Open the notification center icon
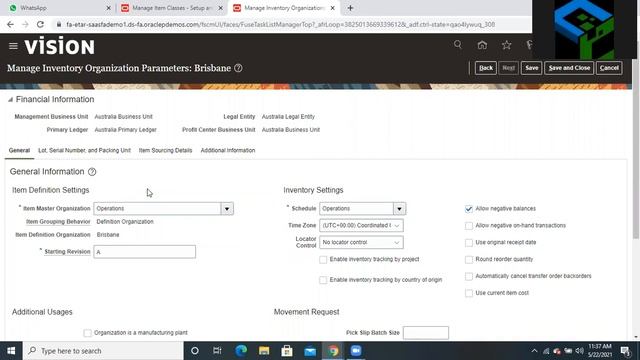The height and width of the screenshot is (360, 640). coord(625,351)
